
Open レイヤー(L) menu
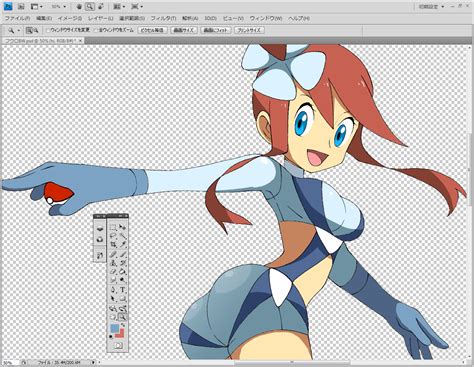point(101,18)
